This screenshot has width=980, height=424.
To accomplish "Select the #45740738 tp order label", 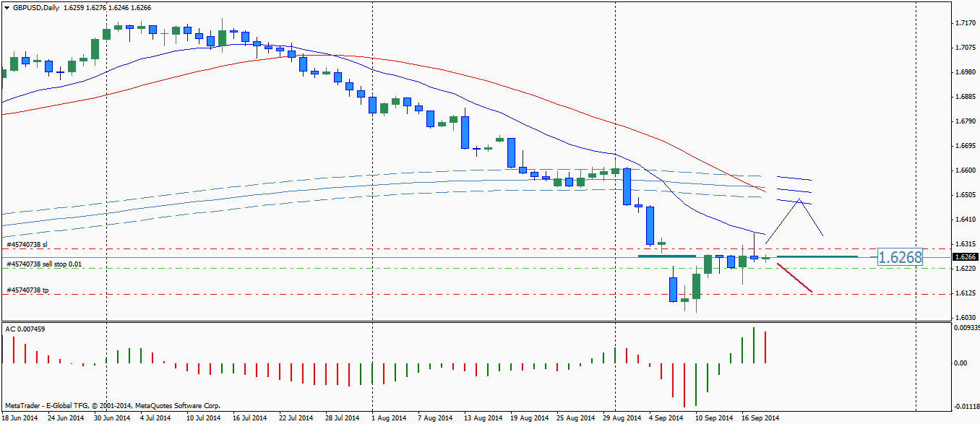I will click(x=27, y=290).
